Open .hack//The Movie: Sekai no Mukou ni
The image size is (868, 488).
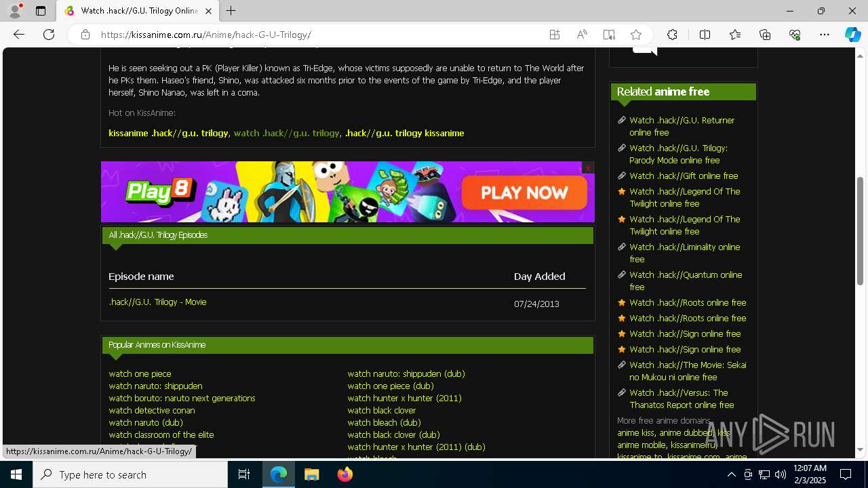[688, 371]
